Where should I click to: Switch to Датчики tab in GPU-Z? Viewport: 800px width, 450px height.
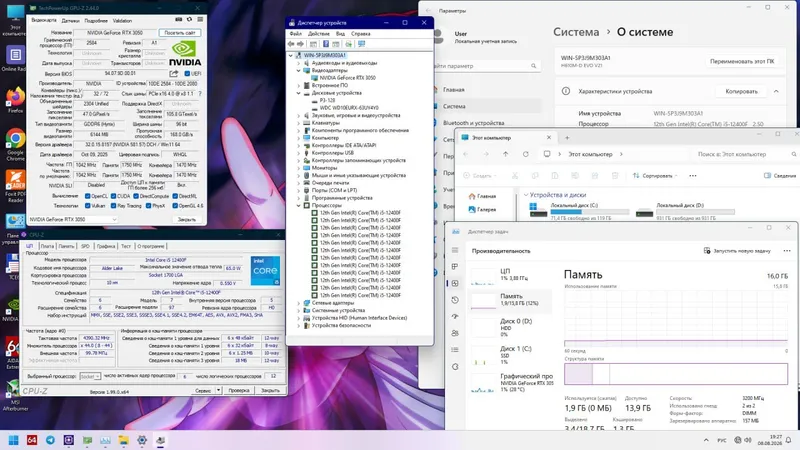click(70, 20)
